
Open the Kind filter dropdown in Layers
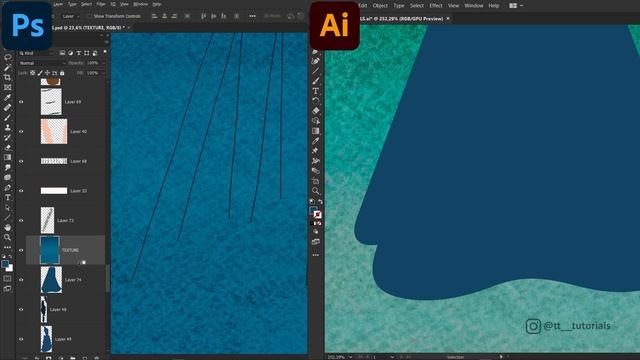pos(36,53)
